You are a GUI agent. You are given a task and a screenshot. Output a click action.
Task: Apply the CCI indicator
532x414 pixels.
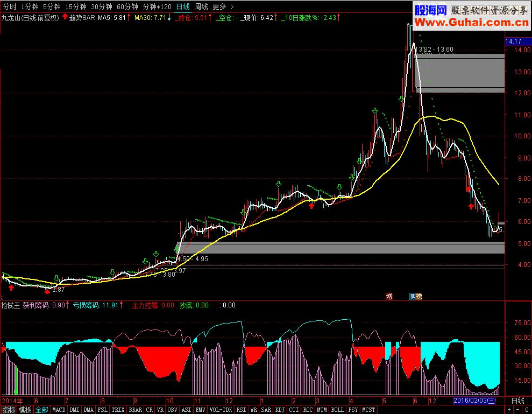coord(294,410)
